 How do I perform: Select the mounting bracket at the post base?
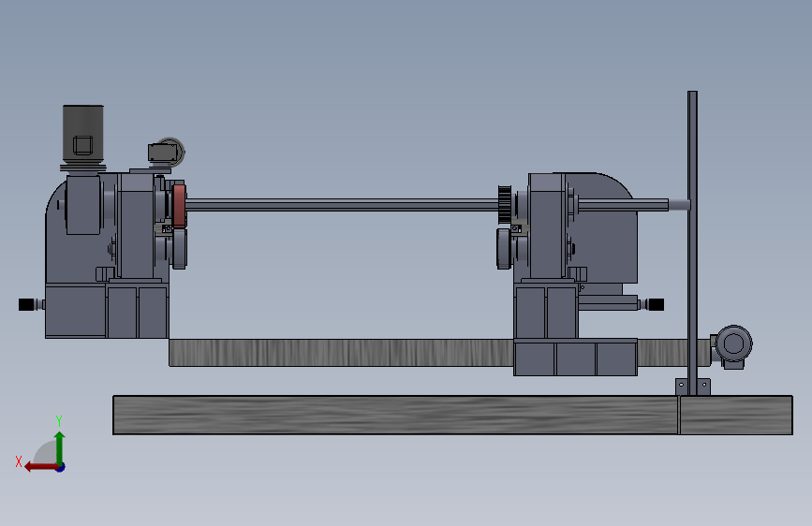click(693, 387)
